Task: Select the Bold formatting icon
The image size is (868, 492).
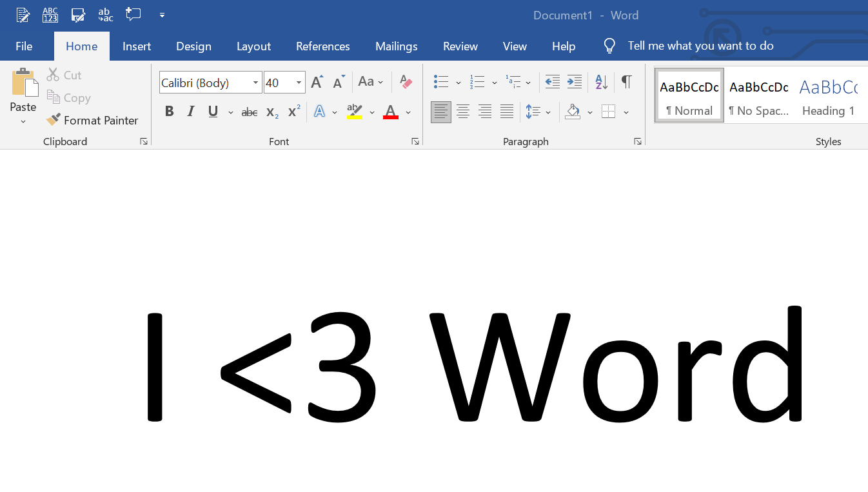Action: click(169, 111)
